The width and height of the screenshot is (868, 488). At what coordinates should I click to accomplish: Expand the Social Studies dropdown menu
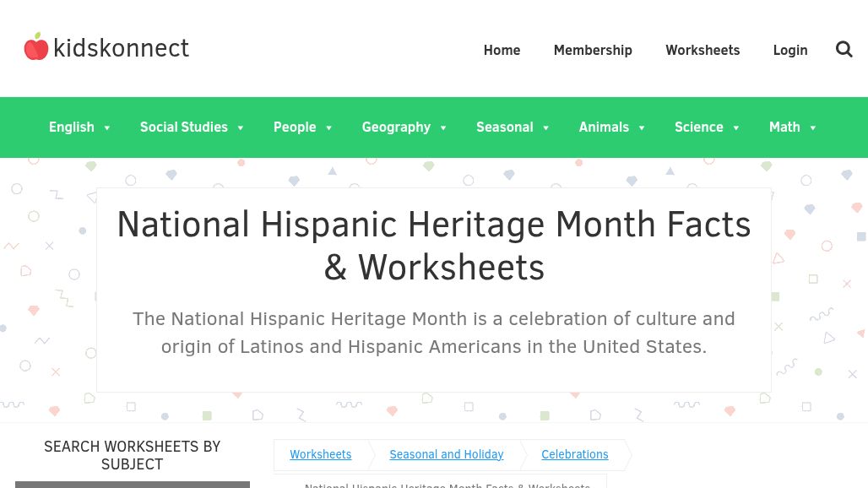(x=193, y=127)
